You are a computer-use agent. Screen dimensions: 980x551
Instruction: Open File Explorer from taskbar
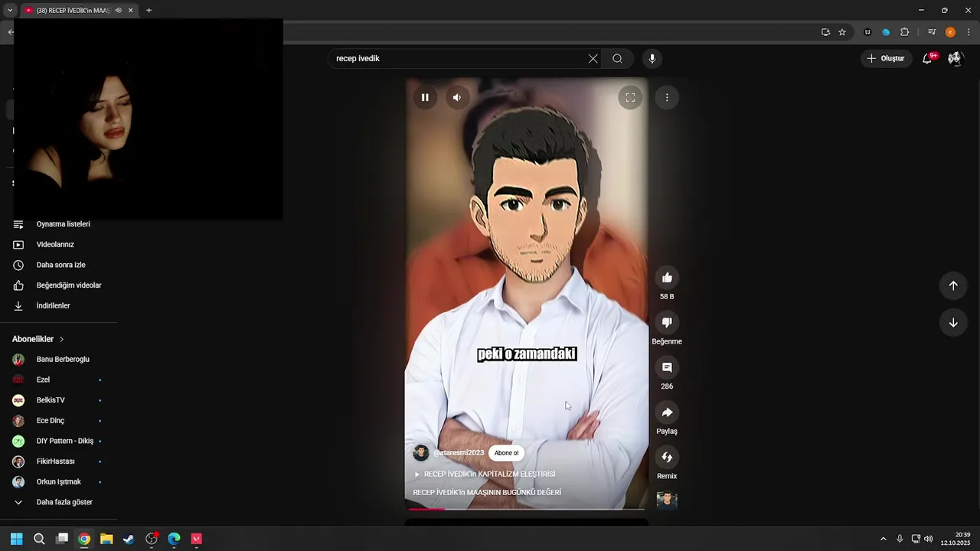tap(106, 539)
